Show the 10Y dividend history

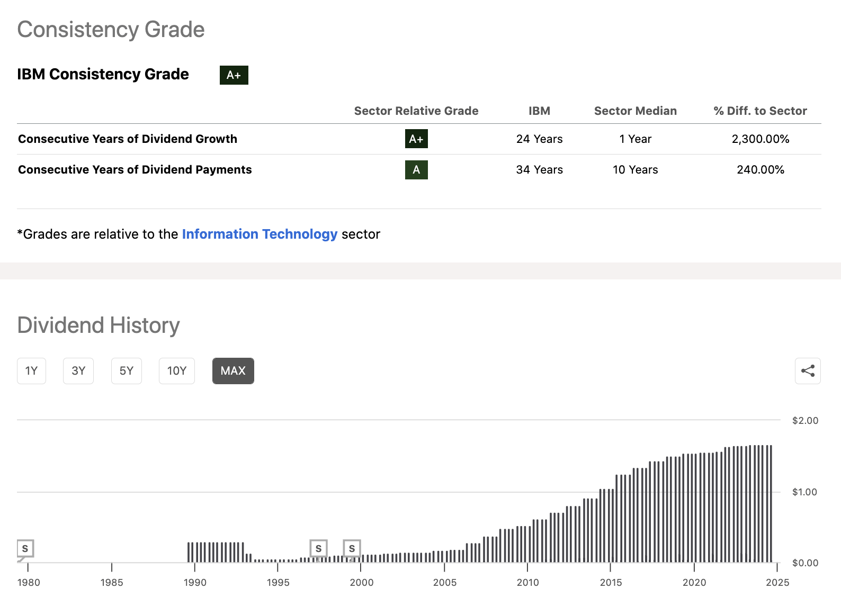point(177,371)
